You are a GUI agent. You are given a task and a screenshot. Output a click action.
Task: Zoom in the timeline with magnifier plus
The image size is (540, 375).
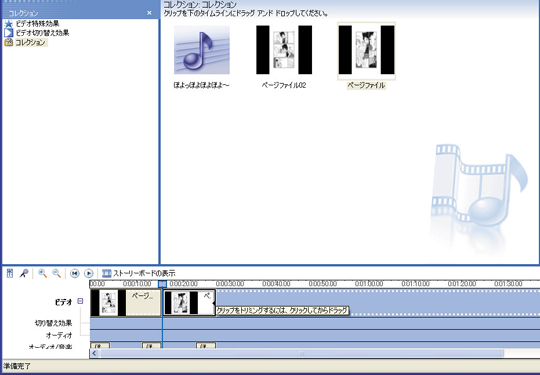click(x=42, y=273)
